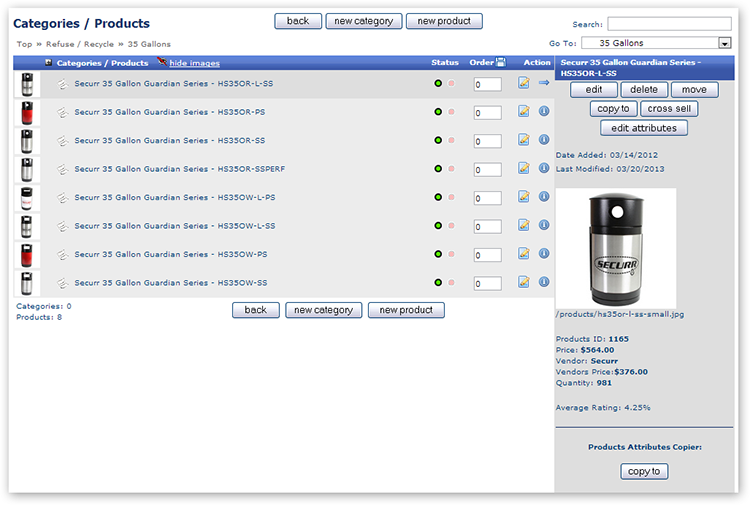
Task: Show info for HS35OR-SSPERF product
Action: [x=544, y=168]
